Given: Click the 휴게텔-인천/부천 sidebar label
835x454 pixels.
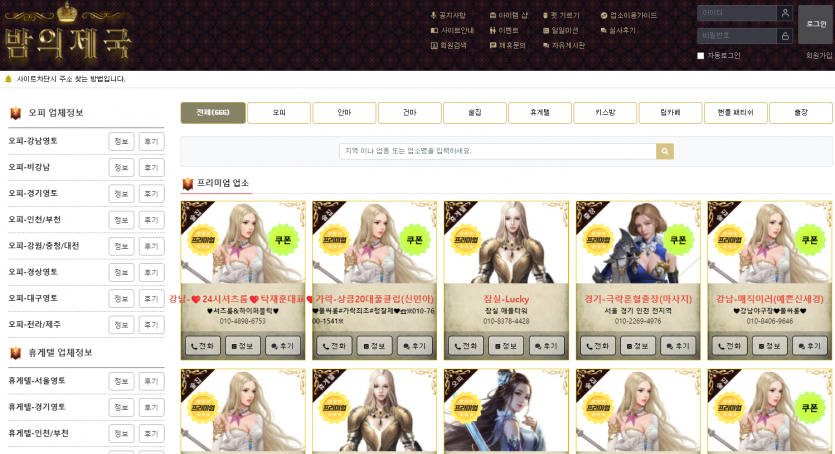Looking at the screenshot, I should coord(38,433).
